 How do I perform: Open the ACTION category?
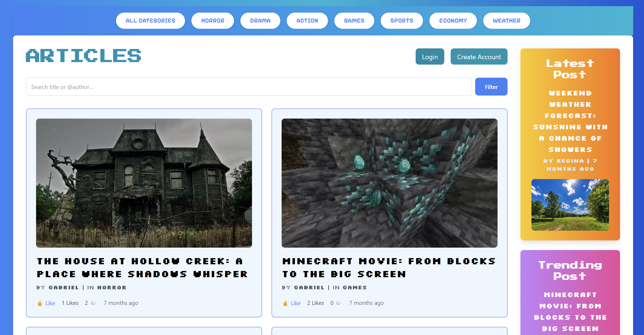[307, 20]
